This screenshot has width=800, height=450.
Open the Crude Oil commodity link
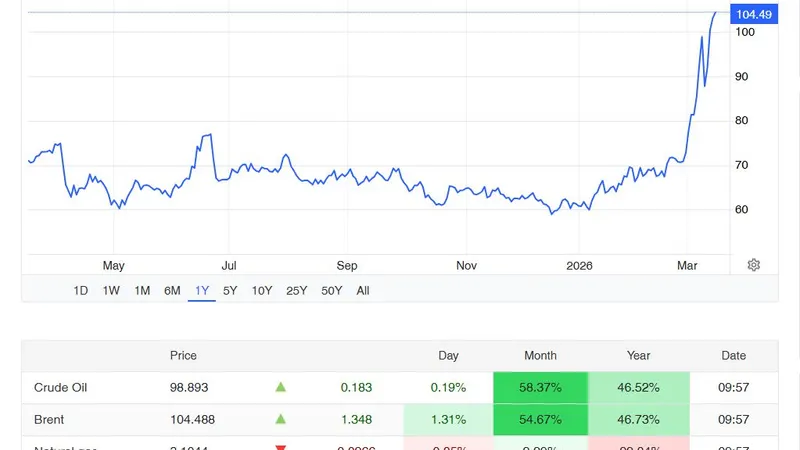pos(60,388)
